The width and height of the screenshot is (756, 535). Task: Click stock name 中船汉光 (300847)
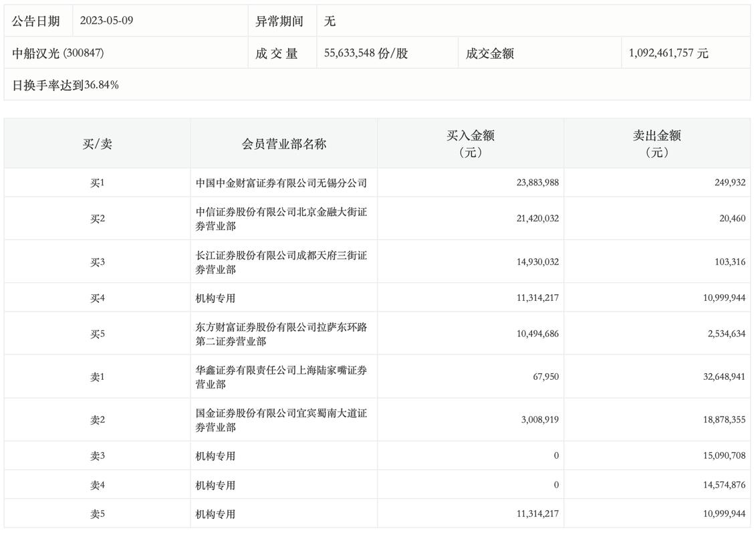[57, 53]
